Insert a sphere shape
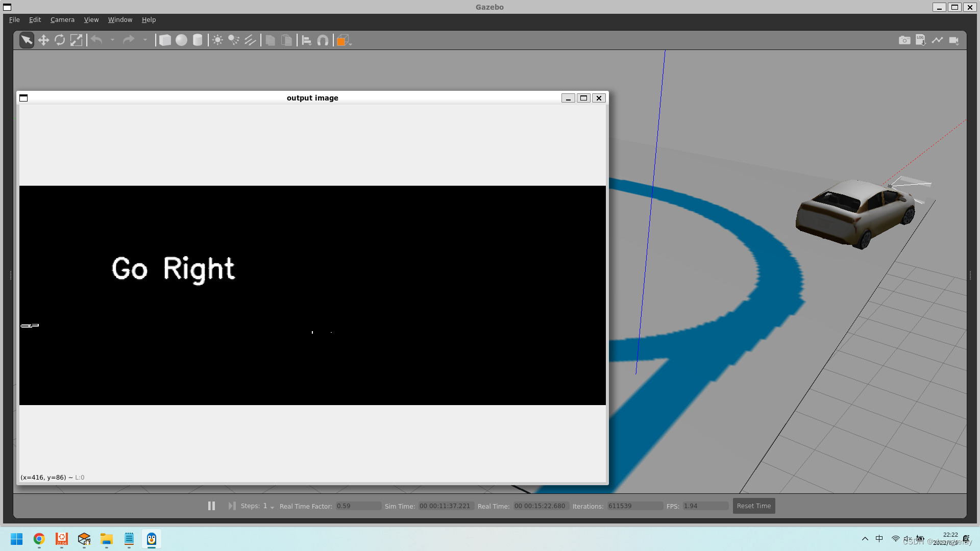 point(181,40)
